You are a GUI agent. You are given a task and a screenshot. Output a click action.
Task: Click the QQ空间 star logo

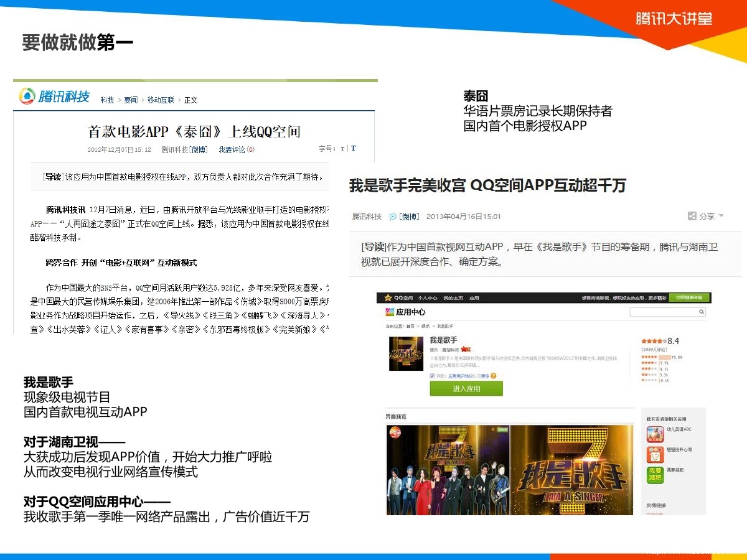tap(388, 298)
